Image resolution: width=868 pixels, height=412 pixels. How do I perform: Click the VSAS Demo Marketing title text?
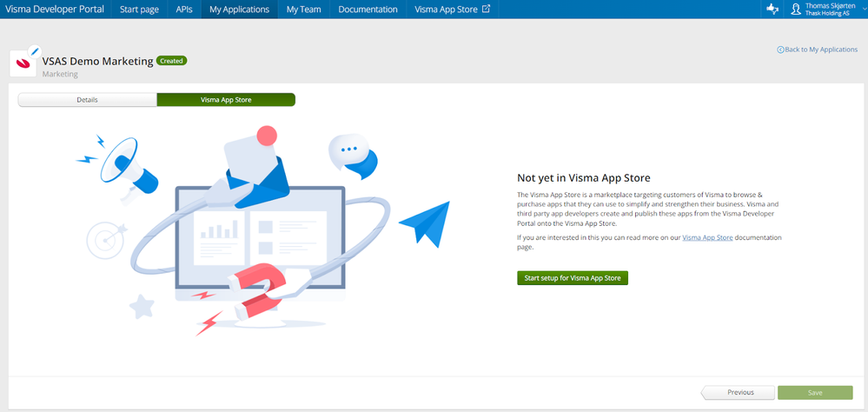(x=97, y=62)
